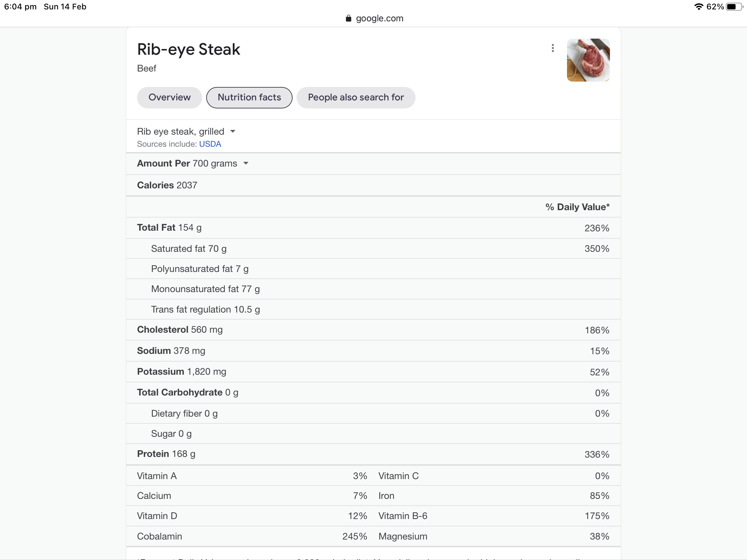Viewport: 747px width, 560px height.
Task: Tap the google.com address bar
Action: (x=374, y=18)
